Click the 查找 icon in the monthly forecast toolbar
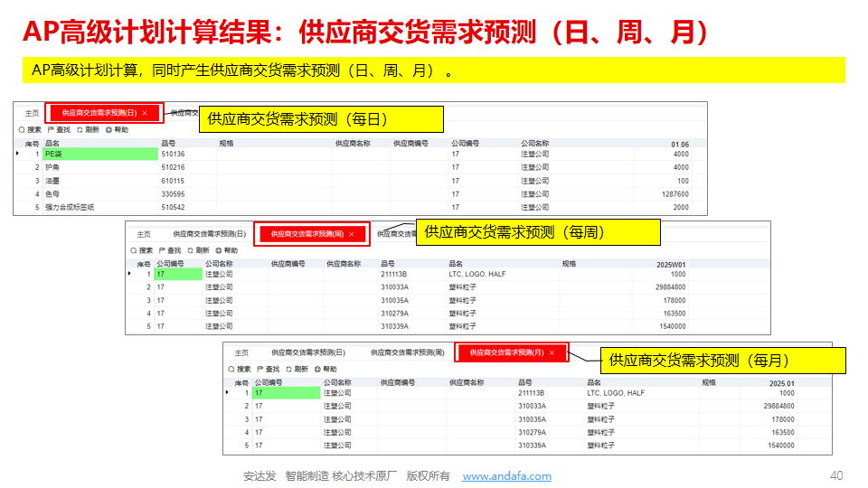Image resolution: width=868 pixels, height=488 pixels. [x=261, y=370]
